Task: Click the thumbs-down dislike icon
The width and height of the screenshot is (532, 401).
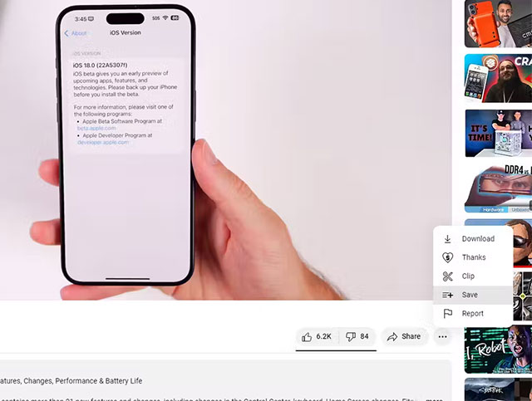Action: [x=351, y=336]
